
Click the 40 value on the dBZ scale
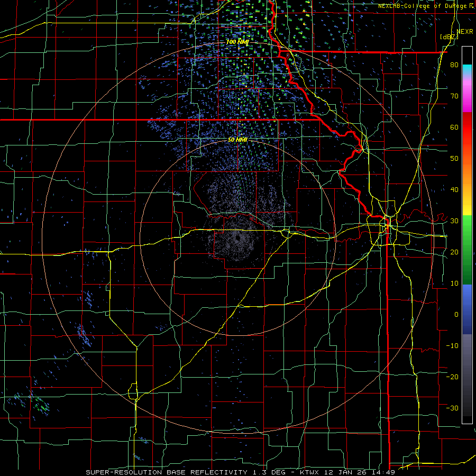(454, 190)
